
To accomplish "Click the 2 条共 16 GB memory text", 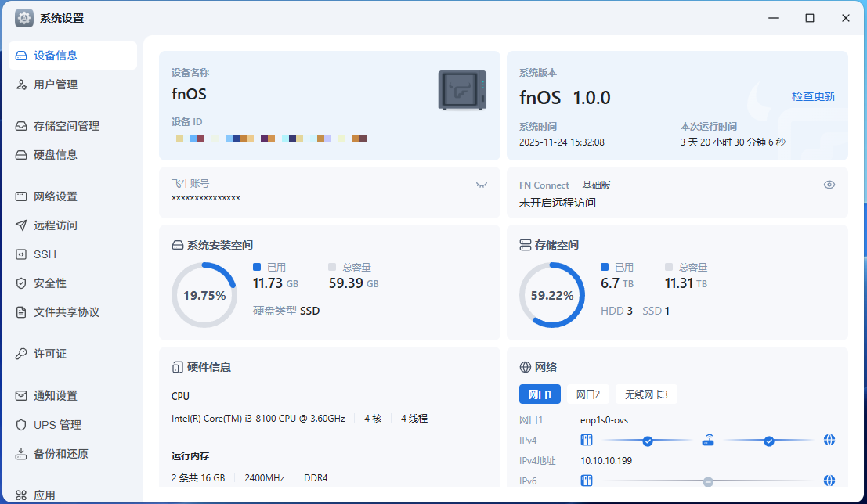I will (198, 478).
